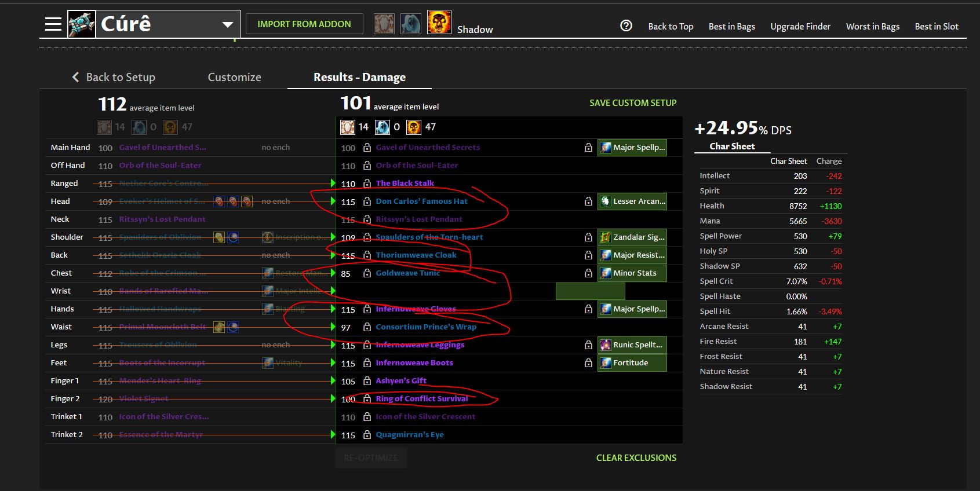Switch to the Customize tab
Image resolution: width=980 pixels, height=491 pixels.
click(x=234, y=77)
